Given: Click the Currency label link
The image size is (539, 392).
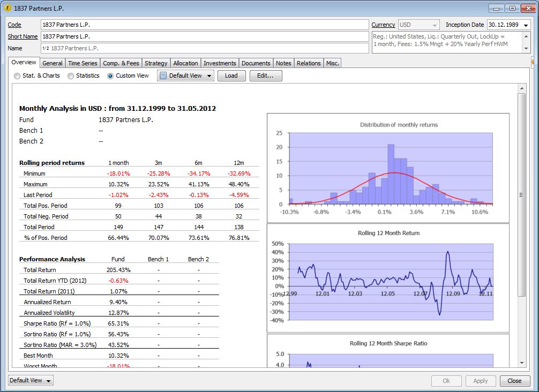Looking at the screenshot, I should tap(383, 25).
